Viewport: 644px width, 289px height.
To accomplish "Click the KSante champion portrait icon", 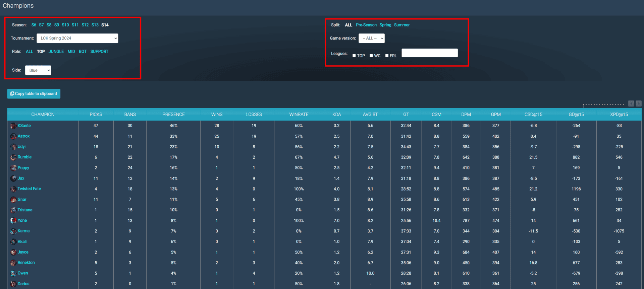I will [x=13, y=126].
